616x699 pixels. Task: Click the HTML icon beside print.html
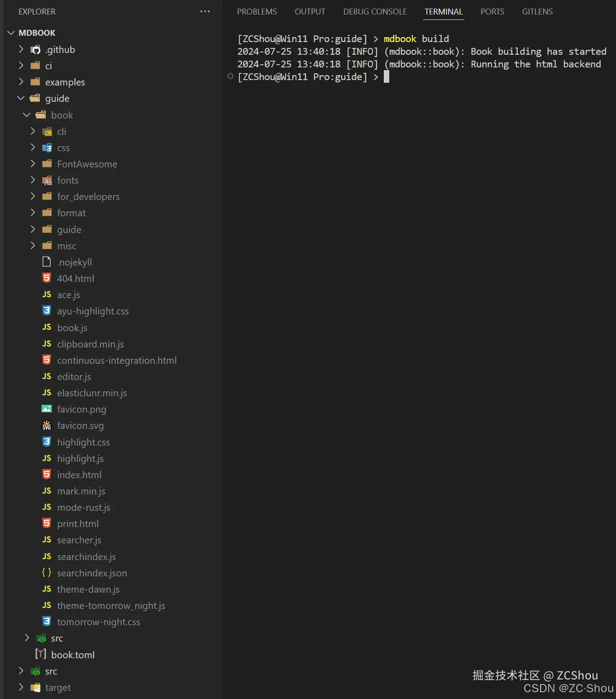pos(47,523)
